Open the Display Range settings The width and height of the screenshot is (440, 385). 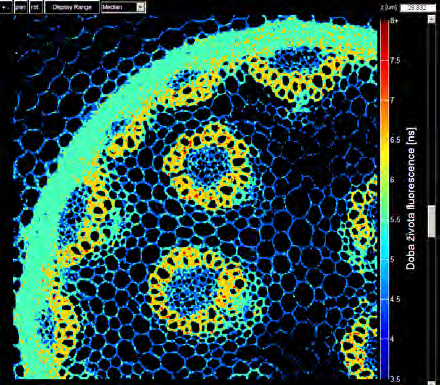72,7
